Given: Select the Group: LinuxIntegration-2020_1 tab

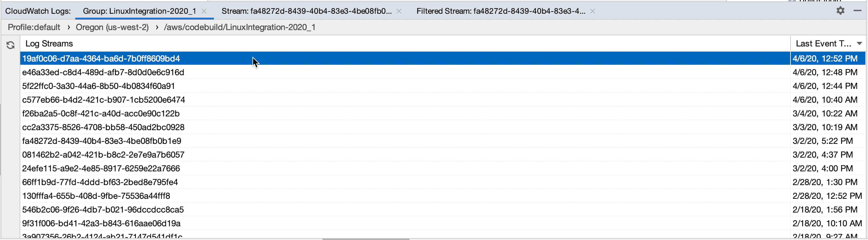Looking at the screenshot, I should [x=139, y=11].
